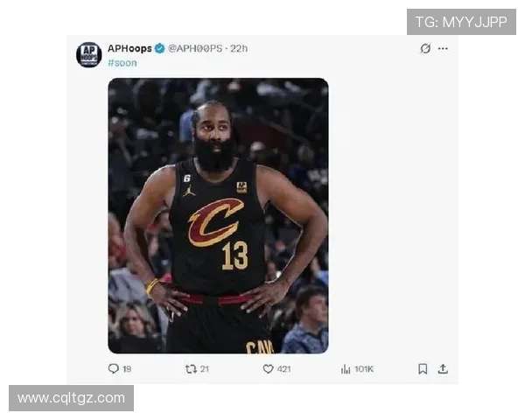Bookmark the APHoops post
Screen dimensions: 525x420
coord(423,369)
